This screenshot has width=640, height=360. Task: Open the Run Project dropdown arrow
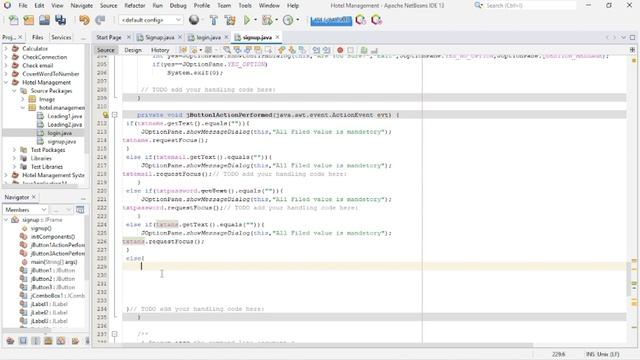[256, 20]
